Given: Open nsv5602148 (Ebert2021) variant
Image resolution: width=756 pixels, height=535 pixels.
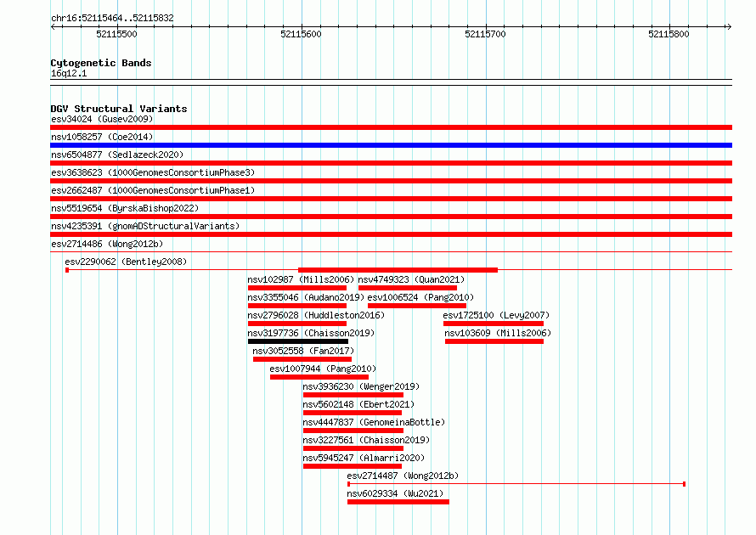Looking at the screenshot, I should (358, 404).
